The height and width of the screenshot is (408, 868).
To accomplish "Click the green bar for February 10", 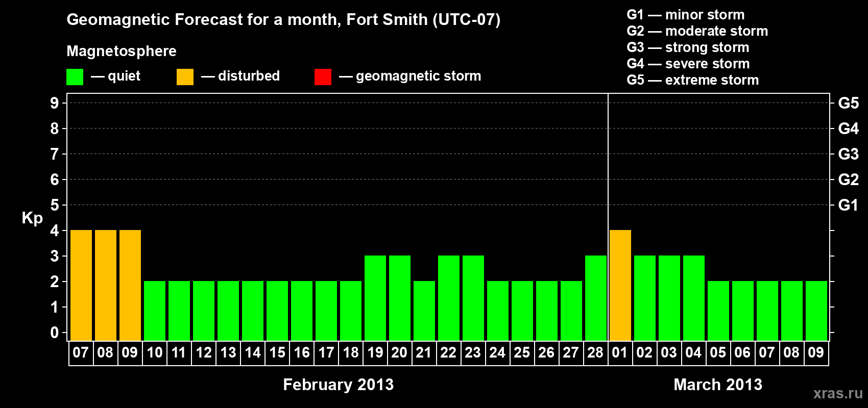I will point(155,311).
